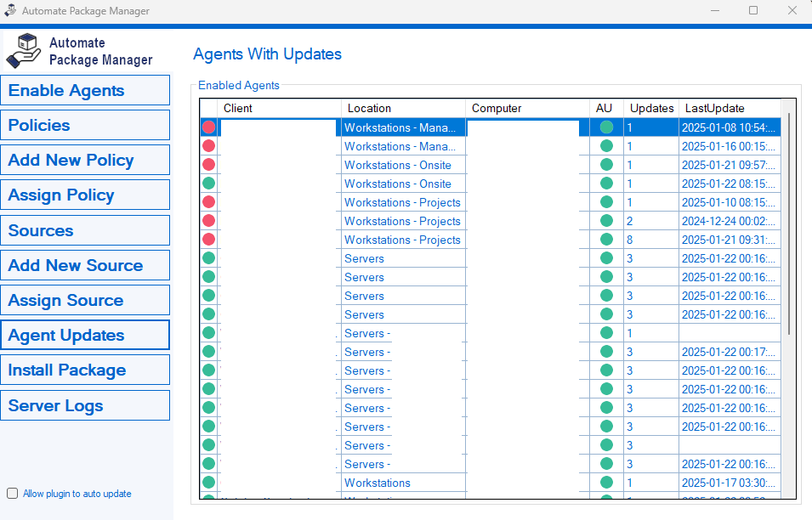
Task: Open the Agent Updates section
Action: 85,336
